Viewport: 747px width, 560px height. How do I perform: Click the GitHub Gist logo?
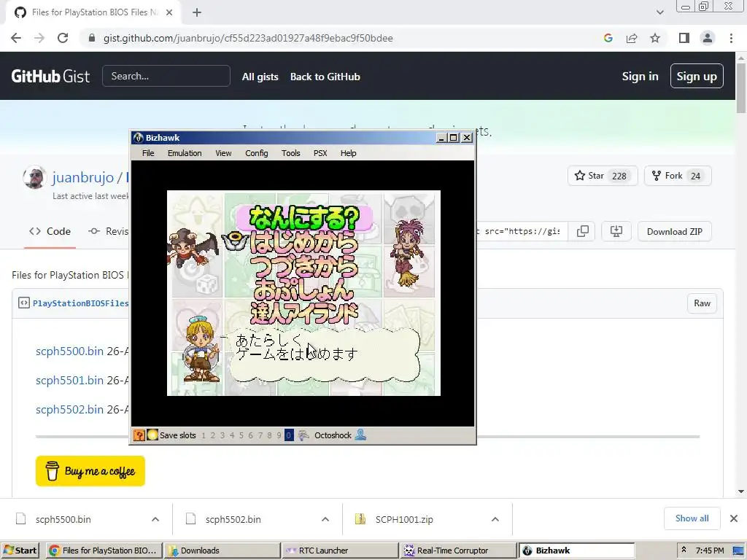(50, 76)
